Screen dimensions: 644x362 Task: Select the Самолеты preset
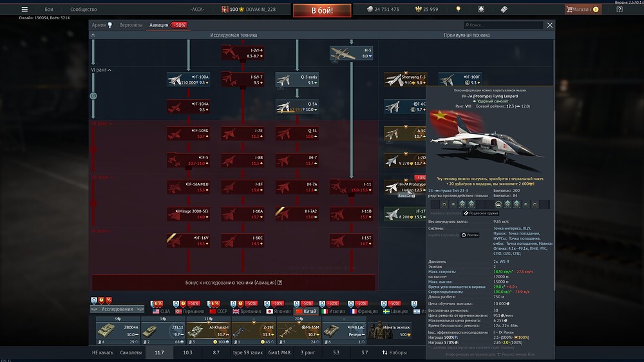(x=131, y=352)
